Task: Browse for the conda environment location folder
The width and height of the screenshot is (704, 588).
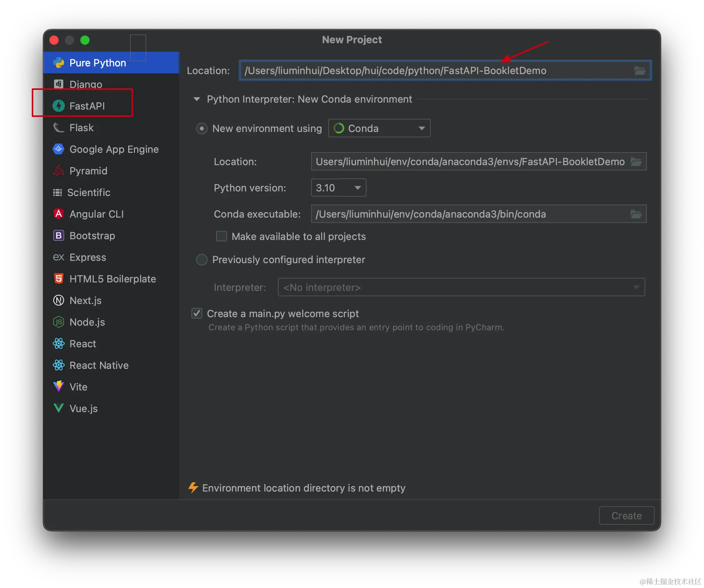Action: pyautogui.click(x=636, y=161)
